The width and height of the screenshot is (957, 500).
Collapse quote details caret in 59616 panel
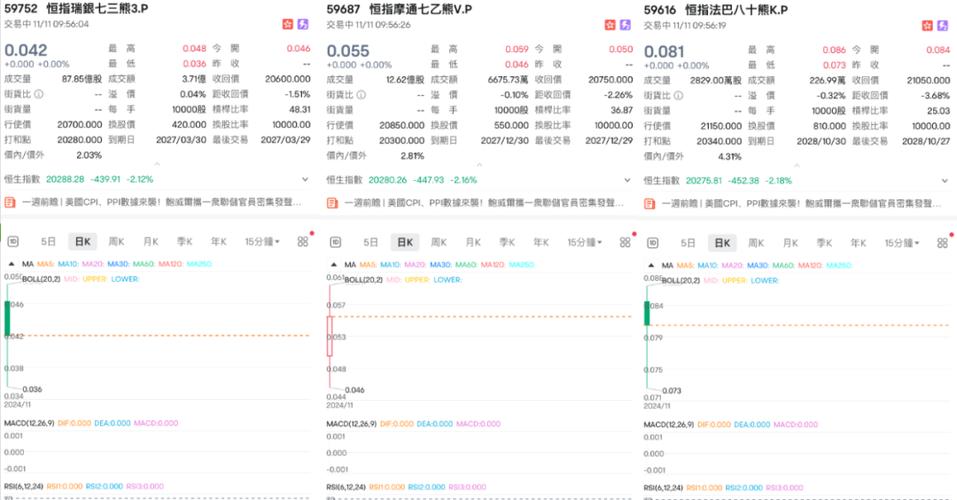[796, 165]
